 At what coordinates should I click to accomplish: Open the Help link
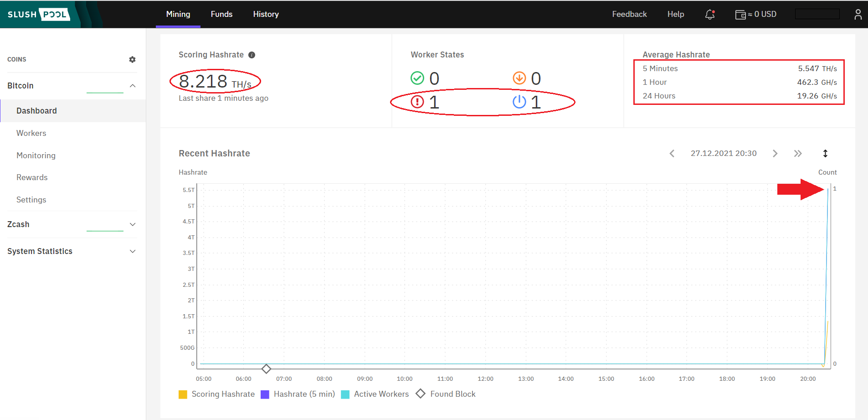(676, 14)
